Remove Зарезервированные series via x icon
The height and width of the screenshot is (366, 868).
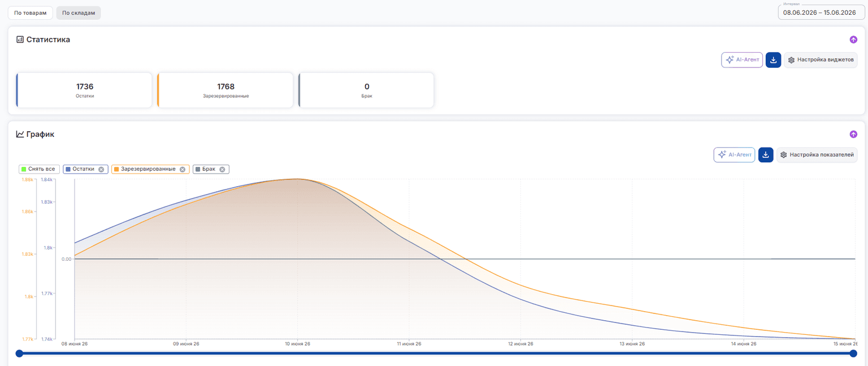pos(183,169)
